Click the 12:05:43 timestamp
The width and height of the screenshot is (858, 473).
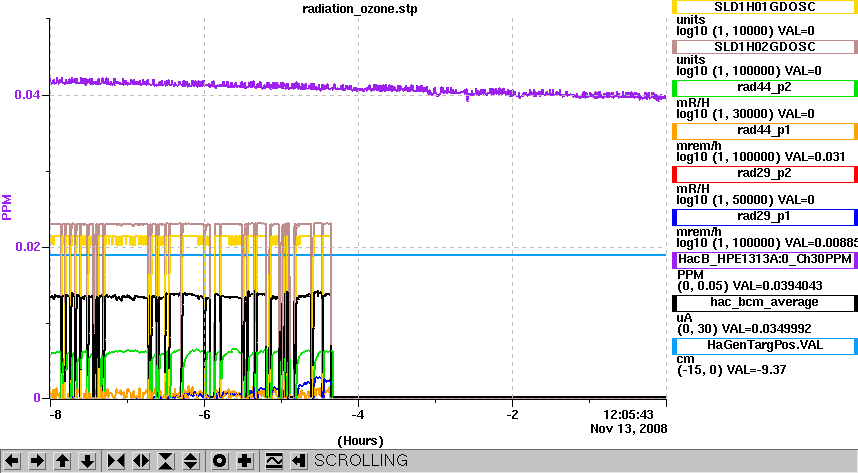pyautogui.click(x=628, y=415)
